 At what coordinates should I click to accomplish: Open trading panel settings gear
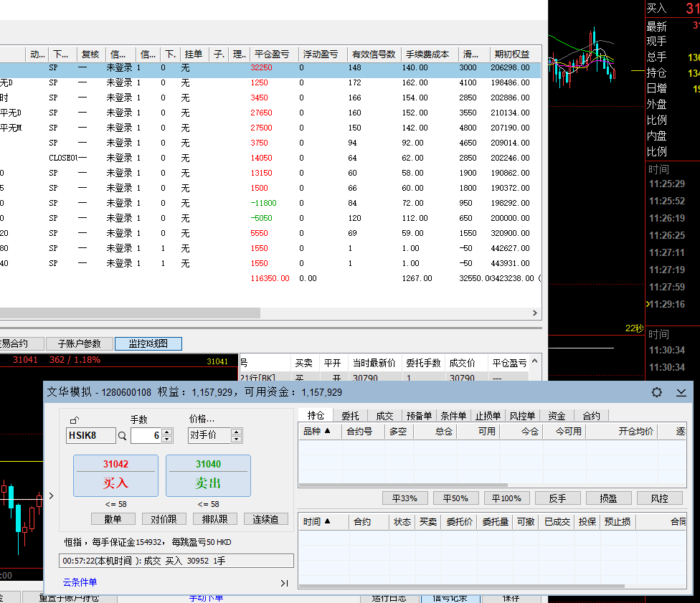click(656, 392)
